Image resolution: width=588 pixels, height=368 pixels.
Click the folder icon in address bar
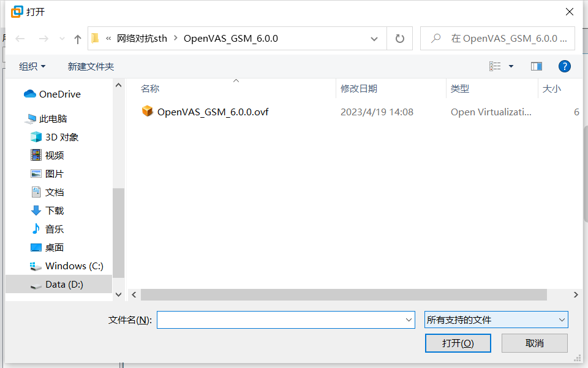[96, 38]
